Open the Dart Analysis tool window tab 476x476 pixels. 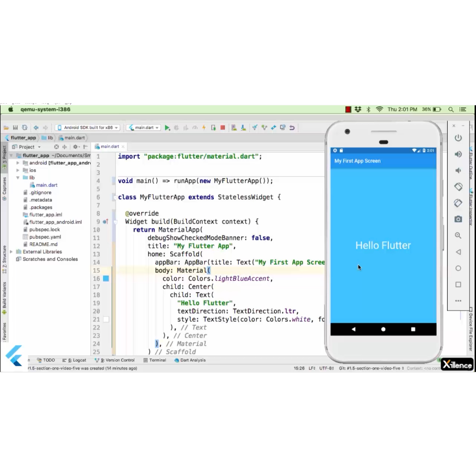coord(190,360)
